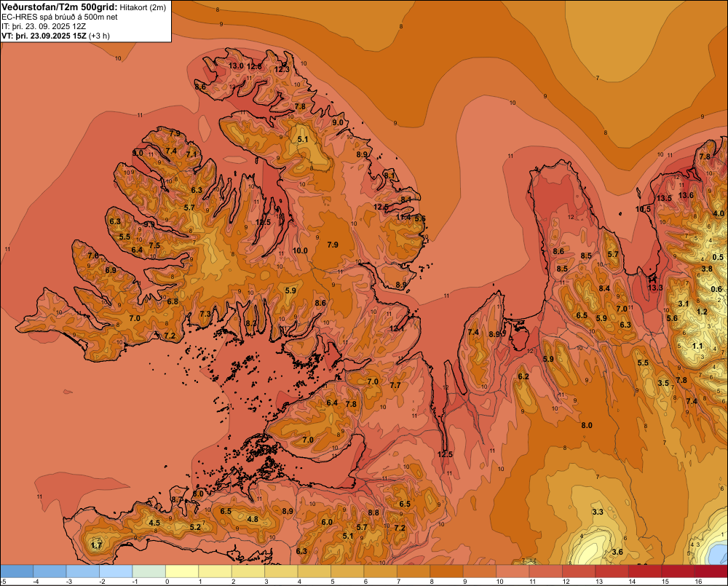Click the temperature value 4.0

tap(718, 213)
